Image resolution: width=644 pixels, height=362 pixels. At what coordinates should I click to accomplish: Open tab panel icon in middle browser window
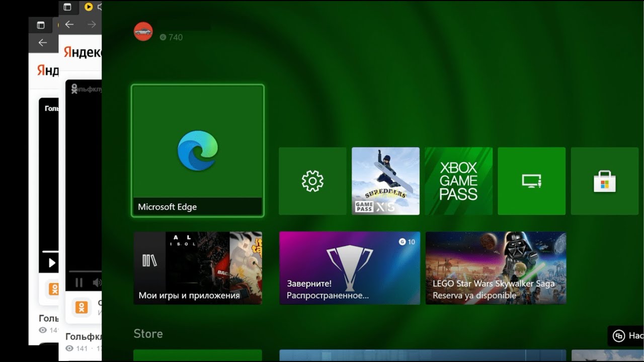67,7
